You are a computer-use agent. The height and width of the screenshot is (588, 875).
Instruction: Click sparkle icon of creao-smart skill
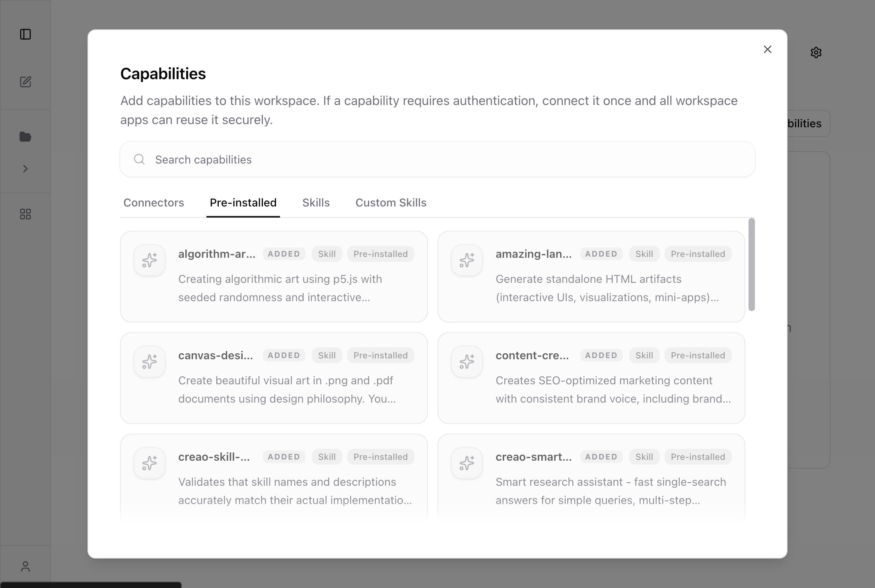pos(467,463)
